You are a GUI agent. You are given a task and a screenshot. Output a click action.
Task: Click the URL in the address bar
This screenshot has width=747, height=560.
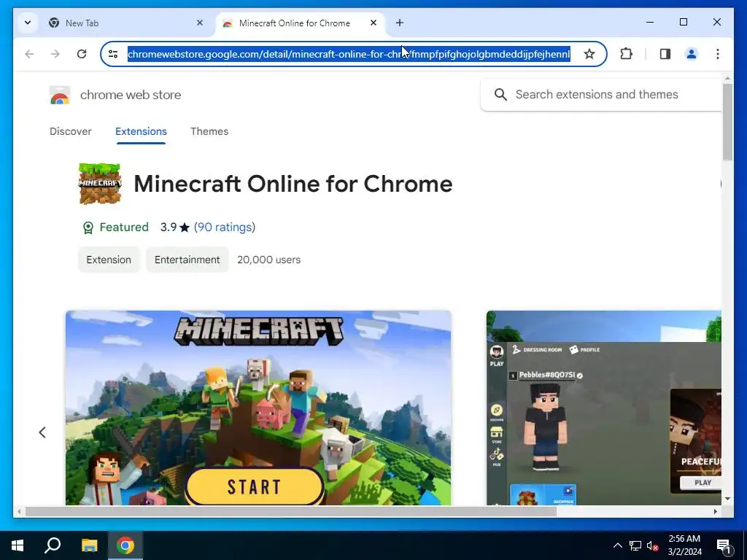(x=349, y=54)
